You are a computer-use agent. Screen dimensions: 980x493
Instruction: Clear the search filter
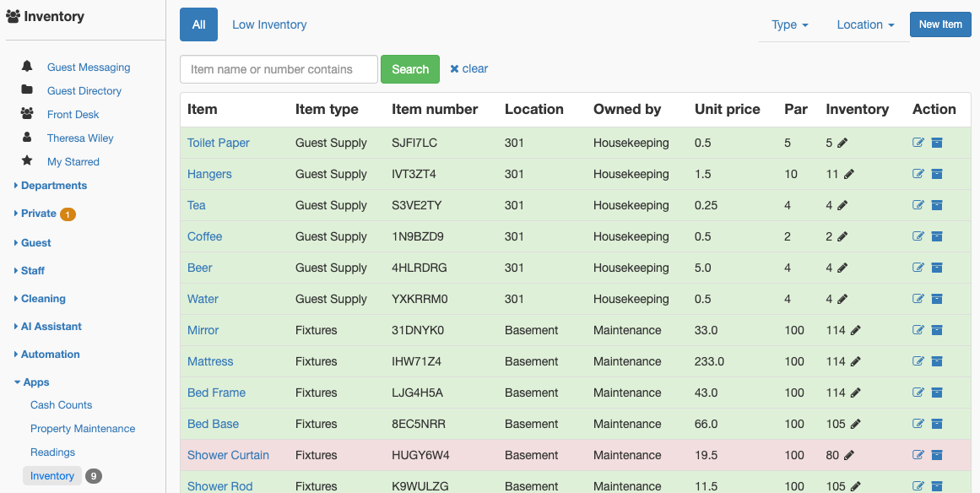[x=468, y=68]
